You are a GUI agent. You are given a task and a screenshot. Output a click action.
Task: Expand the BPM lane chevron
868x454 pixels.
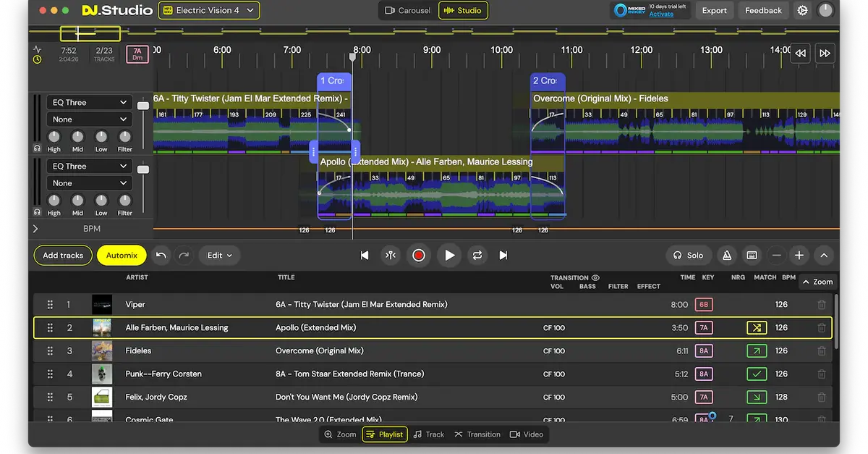(35, 229)
